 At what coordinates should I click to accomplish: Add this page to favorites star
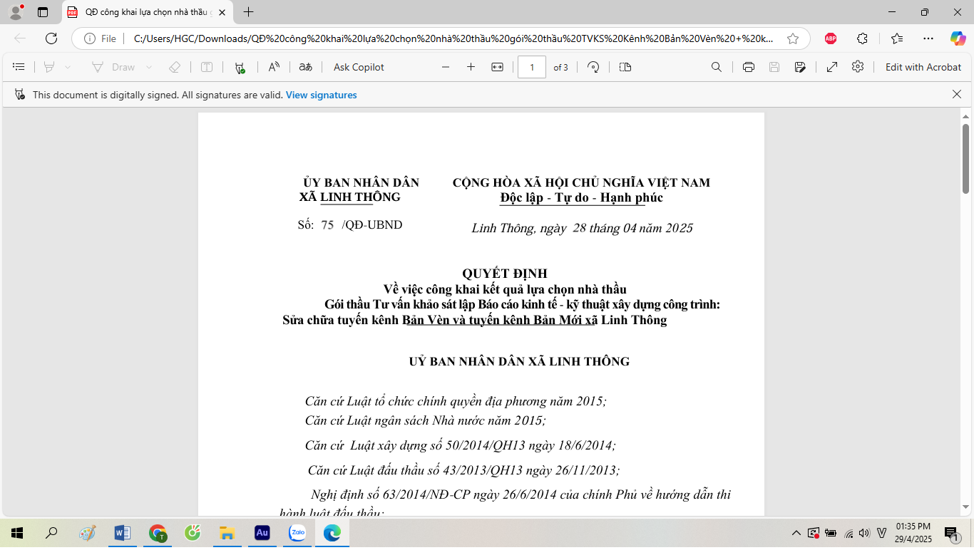793,38
